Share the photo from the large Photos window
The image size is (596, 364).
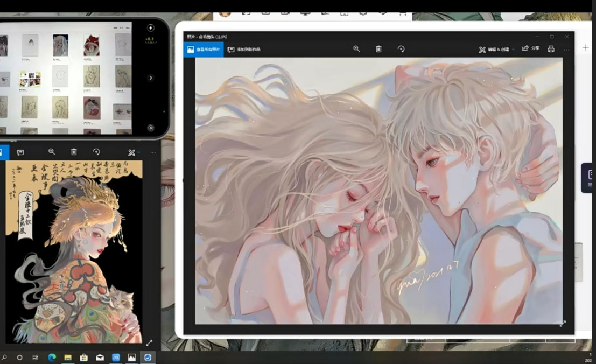(531, 48)
